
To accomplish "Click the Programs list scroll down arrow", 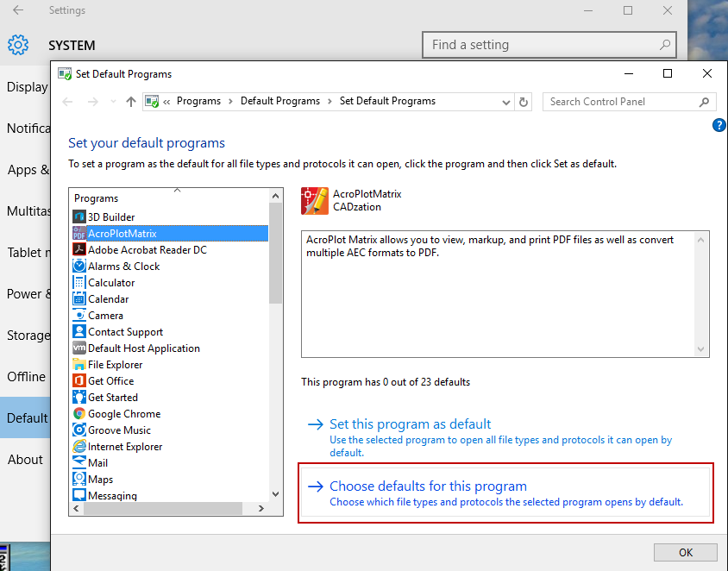I will coord(275,494).
